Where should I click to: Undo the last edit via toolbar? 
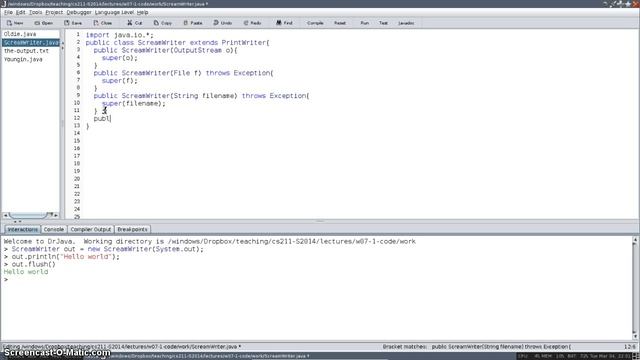(x=223, y=23)
